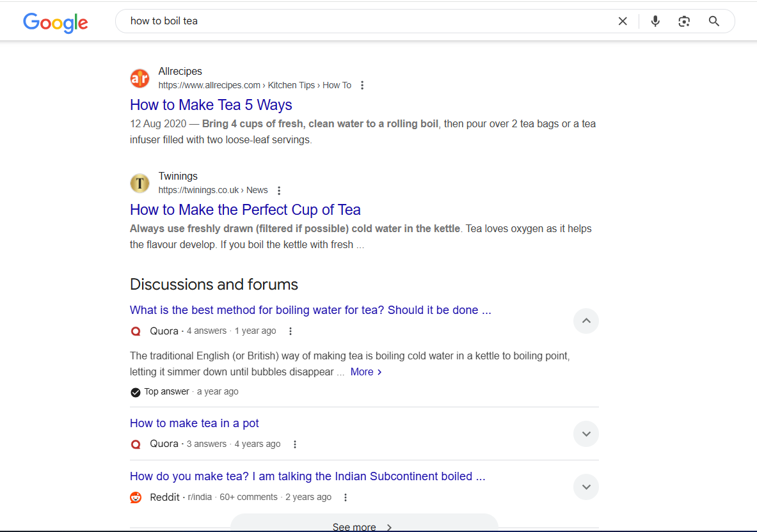Click the 'Top answer' checkmark badge

click(x=135, y=391)
